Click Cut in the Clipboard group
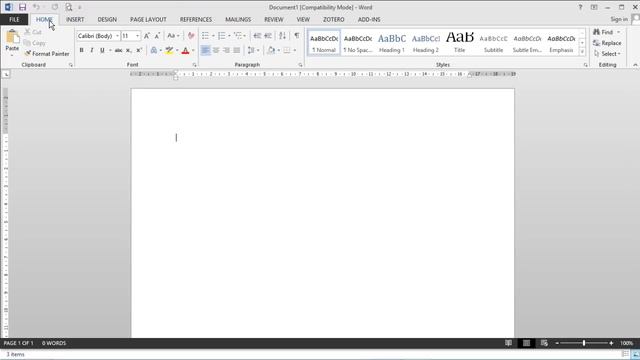 [33, 32]
